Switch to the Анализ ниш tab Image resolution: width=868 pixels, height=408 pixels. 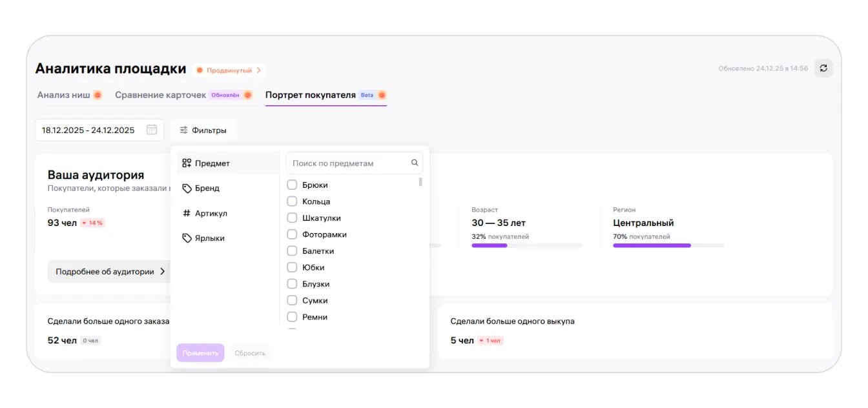(x=63, y=95)
